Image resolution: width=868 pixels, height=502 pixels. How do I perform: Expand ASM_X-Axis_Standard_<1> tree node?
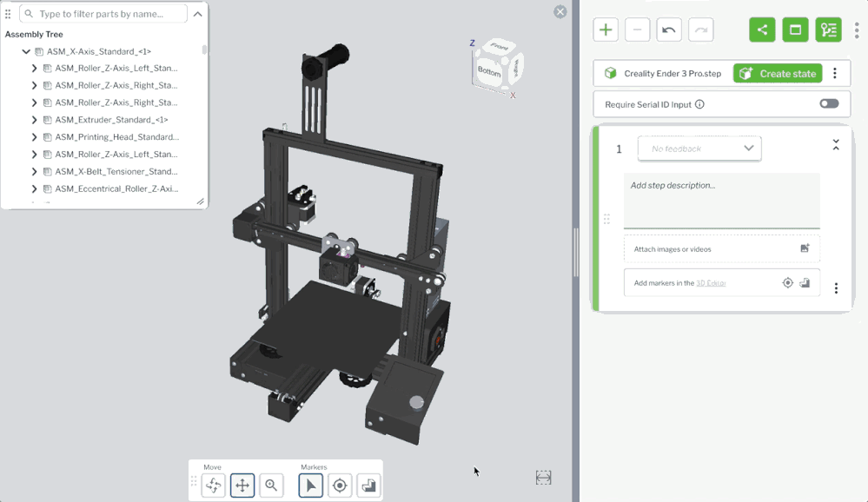pos(26,51)
